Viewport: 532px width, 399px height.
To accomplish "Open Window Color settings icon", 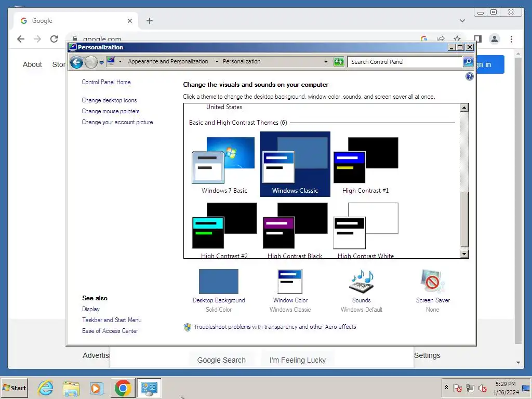I will [x=290, y=282].
